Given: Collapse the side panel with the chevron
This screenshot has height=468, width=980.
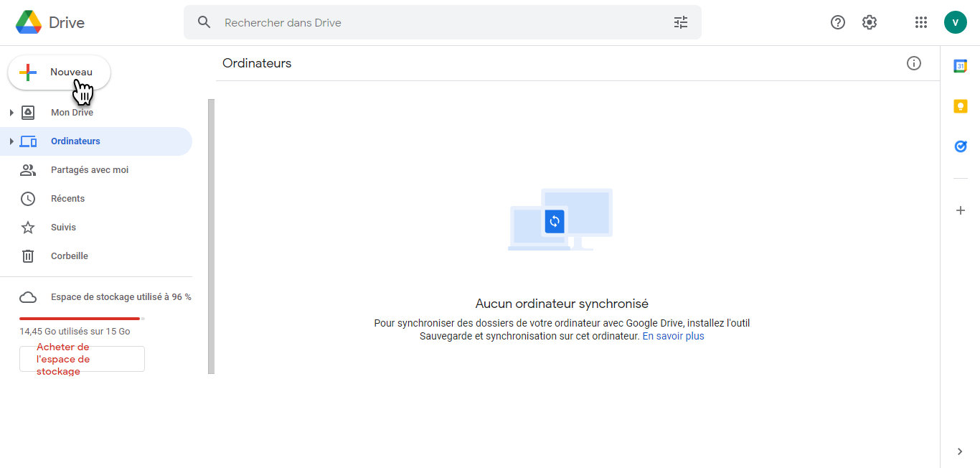Looking at the screenshot, I should [x=960, y=451].
